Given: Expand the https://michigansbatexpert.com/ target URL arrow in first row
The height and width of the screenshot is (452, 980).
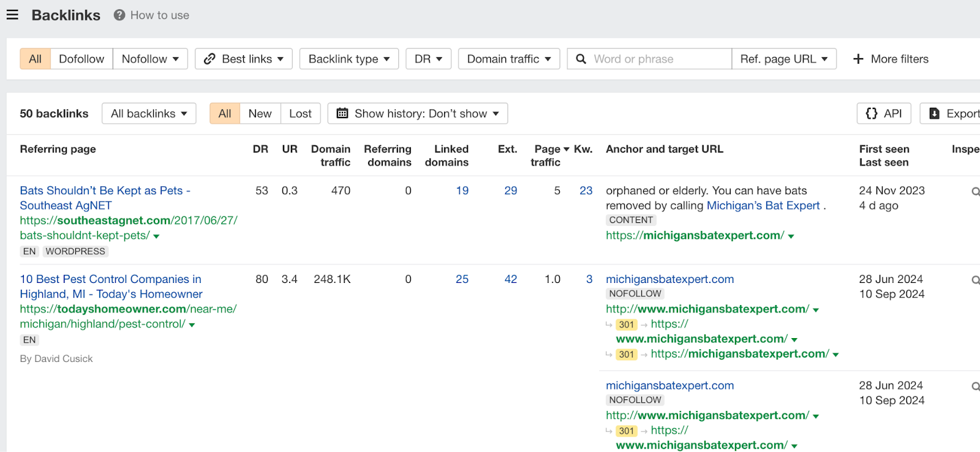Looking at the screenshot, I should tap(791, 236).
